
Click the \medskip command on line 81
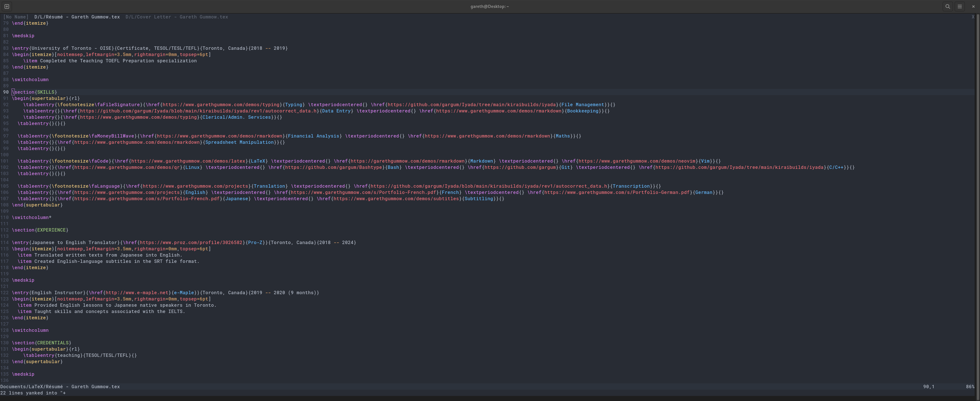coord(23,36)
